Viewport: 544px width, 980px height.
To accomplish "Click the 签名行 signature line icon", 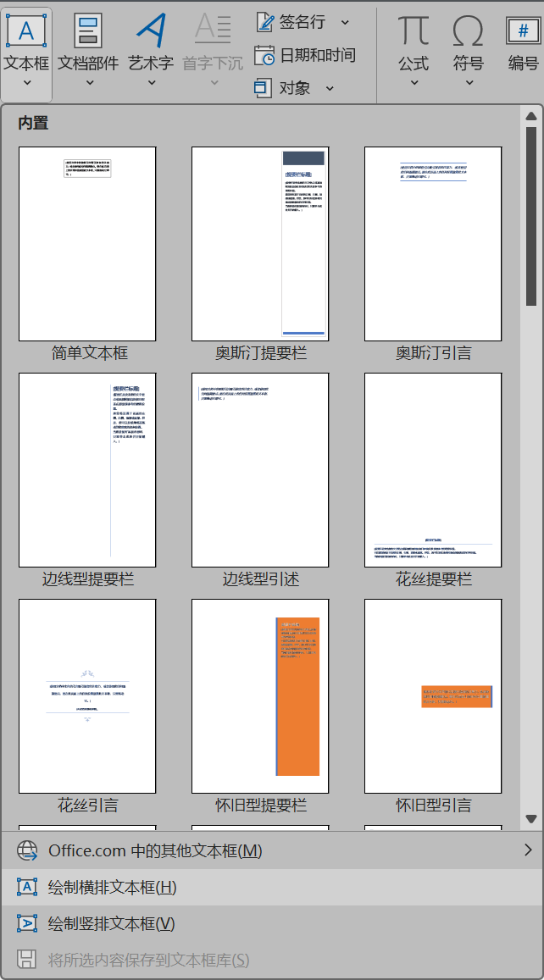I will (264, 23).
